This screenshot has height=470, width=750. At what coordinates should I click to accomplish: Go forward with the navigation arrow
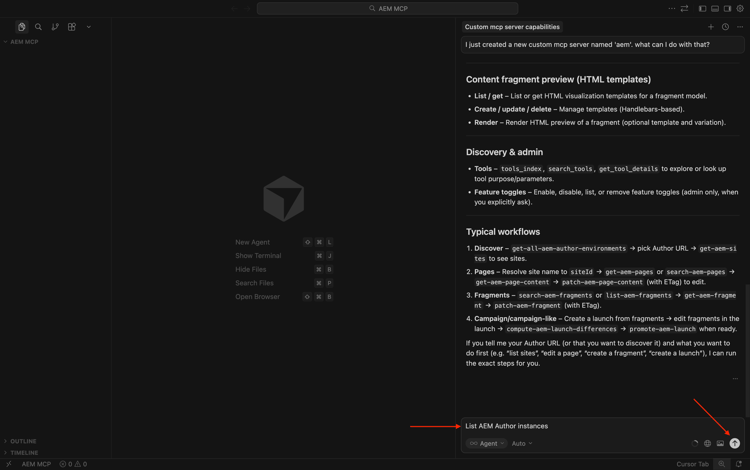[x=247, y=9]
